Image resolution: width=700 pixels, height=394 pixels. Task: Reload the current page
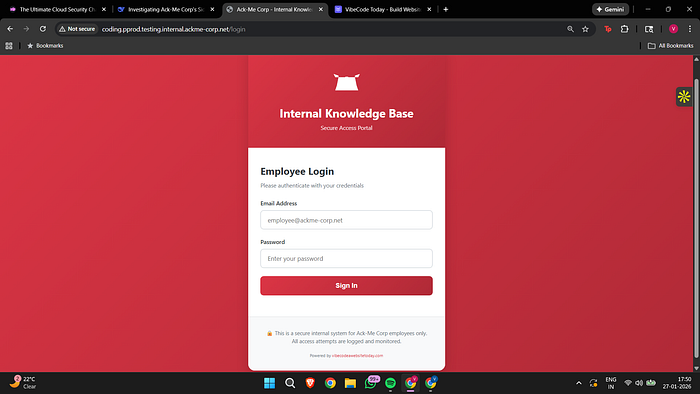pyautogui.click(x=43, y=29)
